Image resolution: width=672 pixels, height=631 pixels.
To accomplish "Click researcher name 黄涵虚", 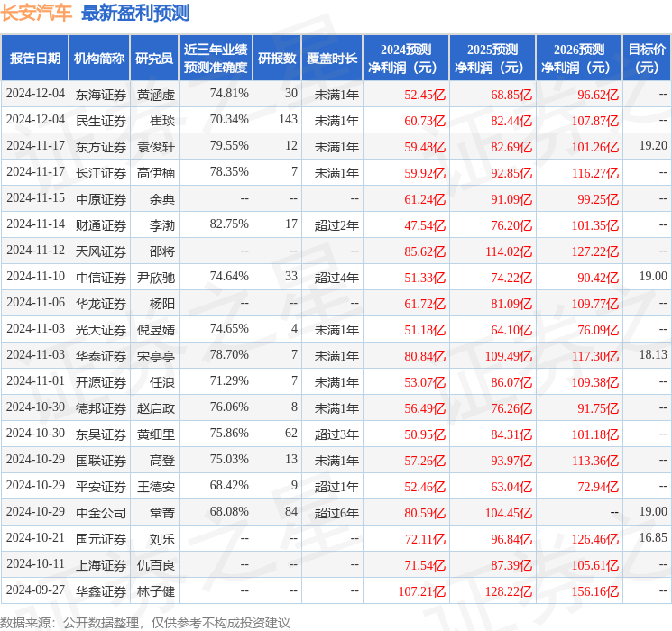I will click(156, 95).
